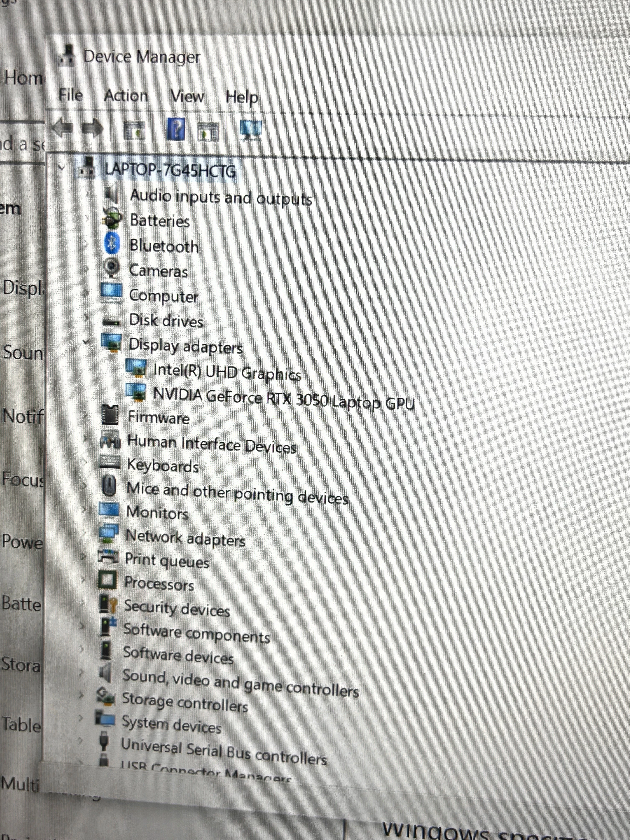Click the Print queues printer icon

(108, 557)
